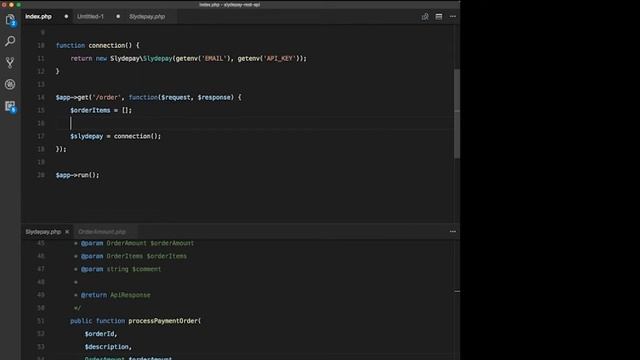Click on '$slydepay = connection();' line
This screenshot has width=640, height=360.
coord(116,136)
